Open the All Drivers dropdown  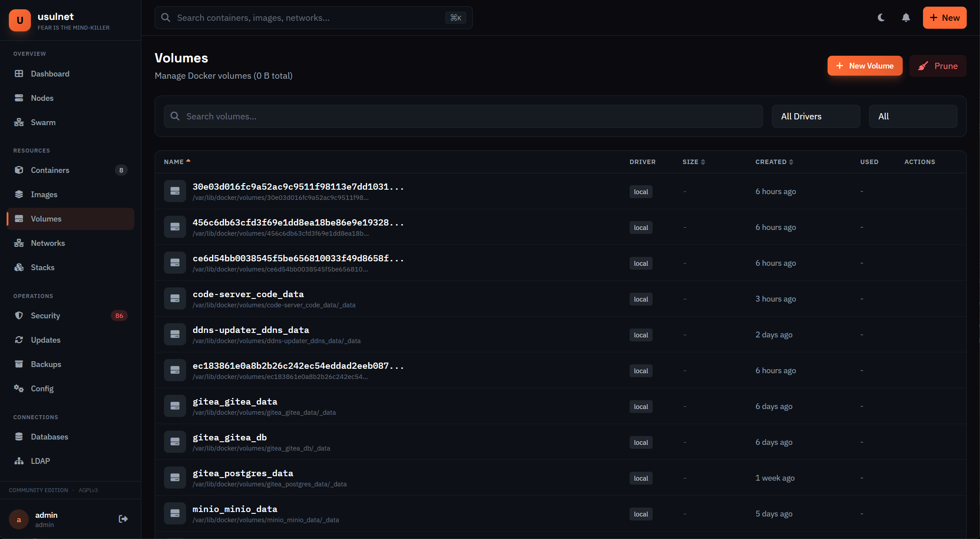[x=816, y=116]
